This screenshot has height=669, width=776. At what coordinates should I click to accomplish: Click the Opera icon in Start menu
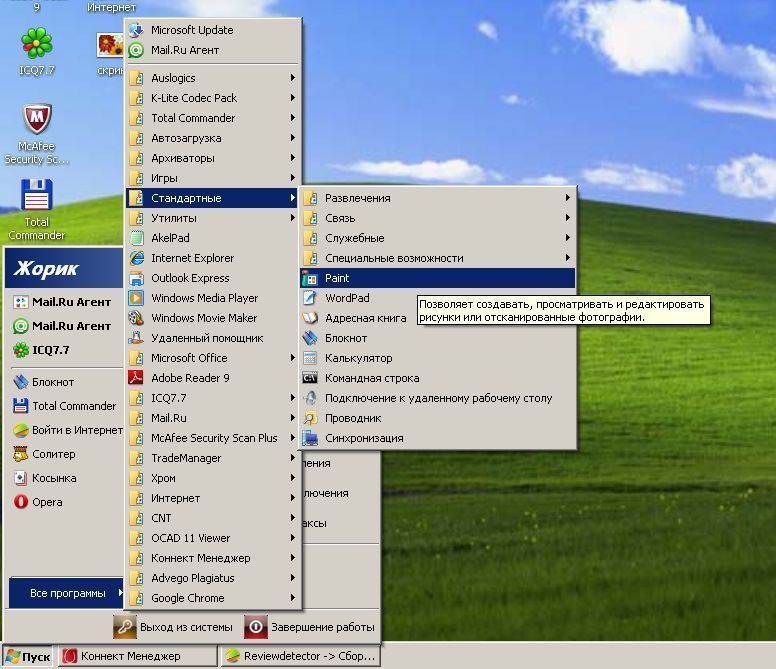[x=21, y=502]
